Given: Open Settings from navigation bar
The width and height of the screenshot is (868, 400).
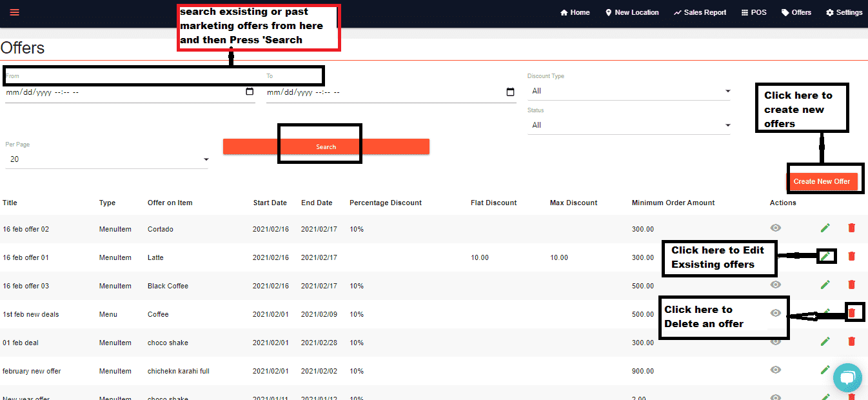Looking at the screenshot, I should tap(844, 12).
